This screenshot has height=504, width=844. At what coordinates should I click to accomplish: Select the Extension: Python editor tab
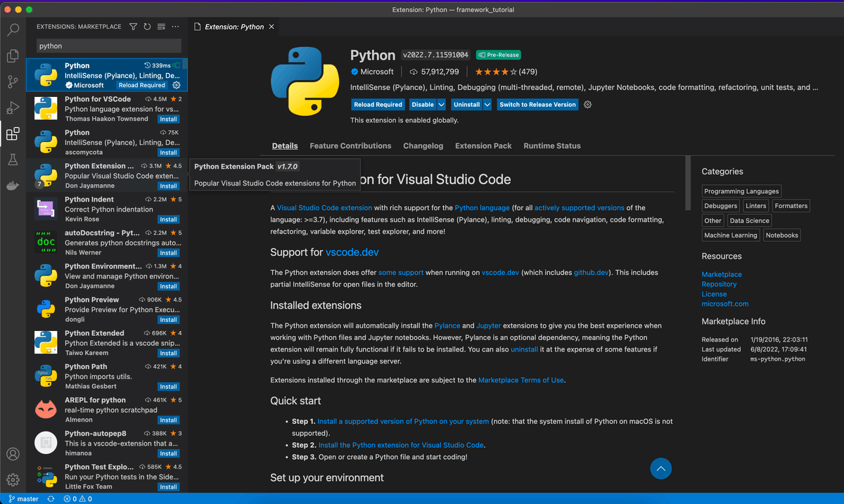234,27
